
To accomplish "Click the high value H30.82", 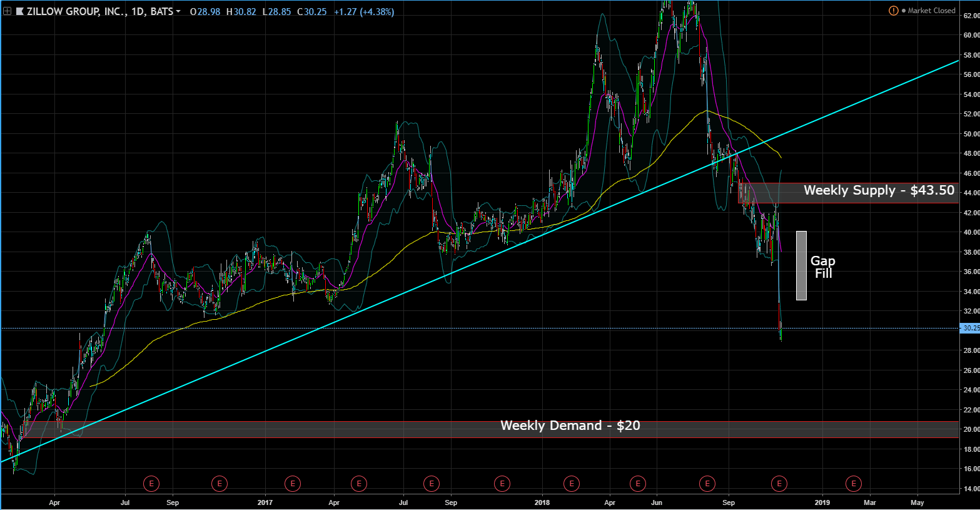I will pyautogui.click(x=241, y=11).
